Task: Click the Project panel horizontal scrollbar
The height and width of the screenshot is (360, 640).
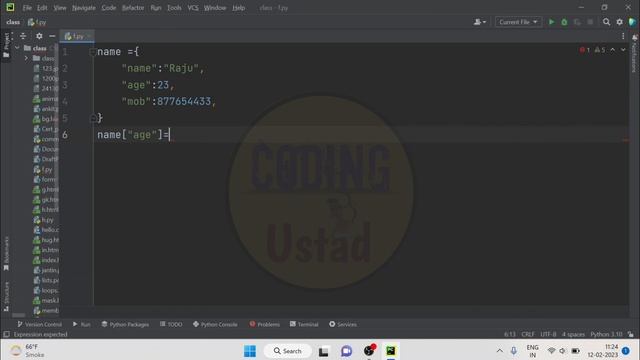Action: [x=19, y=315]
